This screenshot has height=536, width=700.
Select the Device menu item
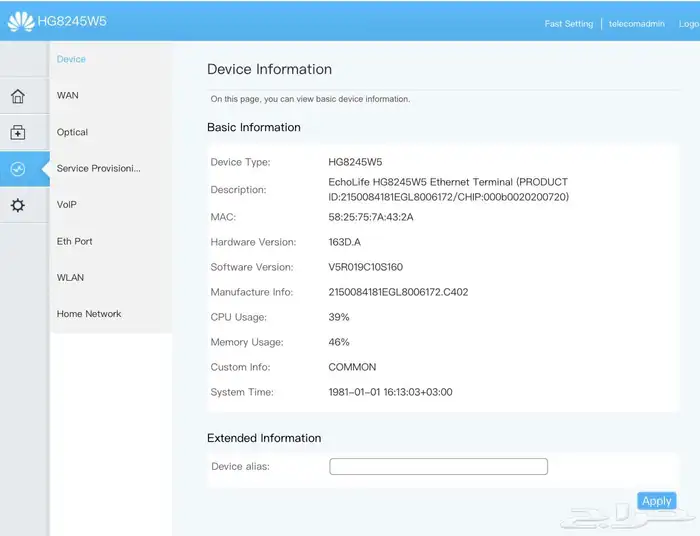pyautogui.click(x=71, y=59)
